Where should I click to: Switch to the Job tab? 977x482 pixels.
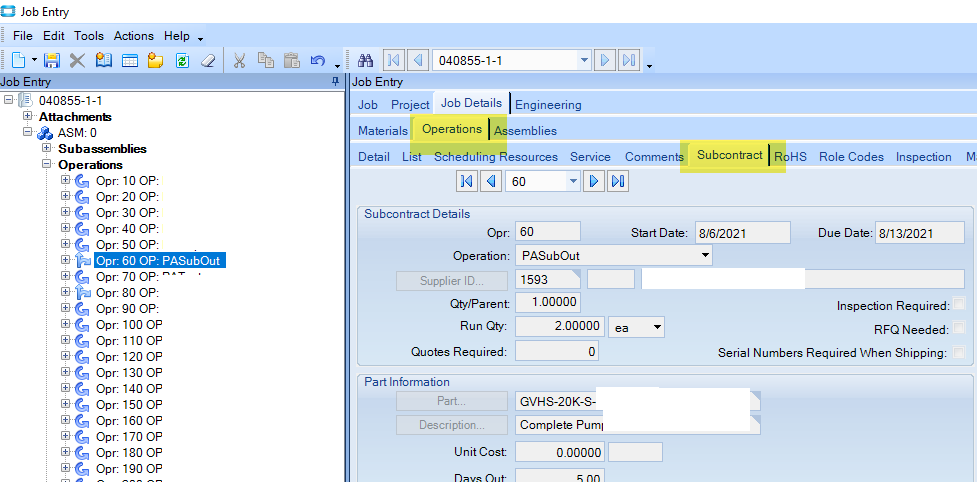click(x=368, y=105)
